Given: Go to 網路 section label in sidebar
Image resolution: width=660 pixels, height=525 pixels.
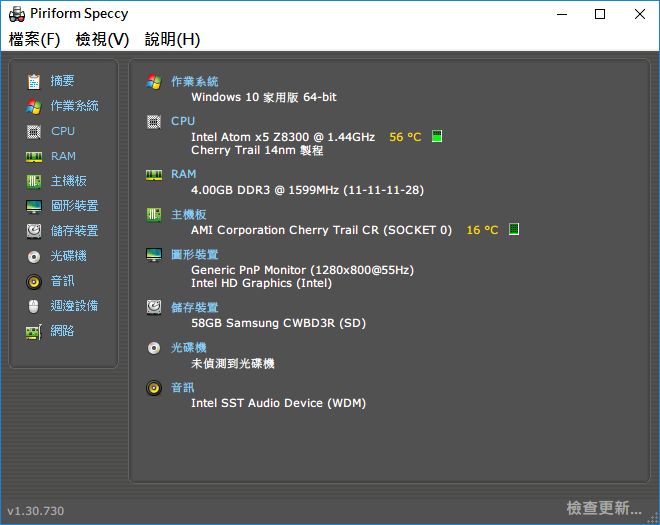Looking at the screenshot, I should [x=62, y=331].
